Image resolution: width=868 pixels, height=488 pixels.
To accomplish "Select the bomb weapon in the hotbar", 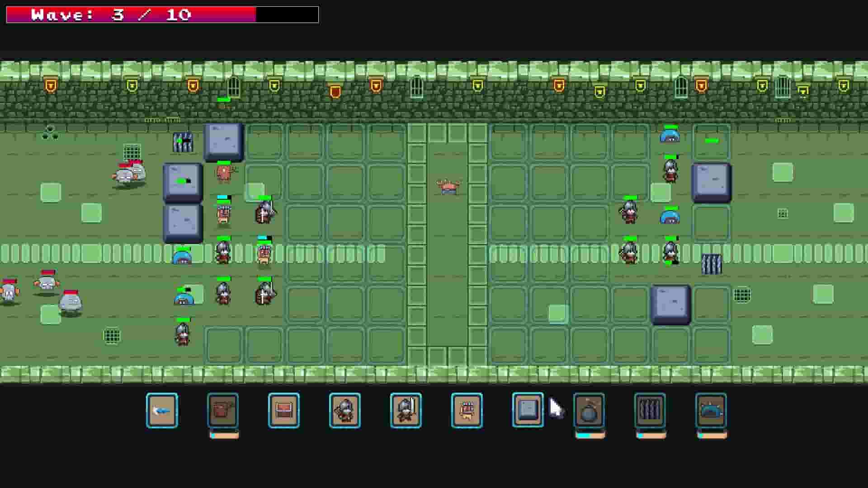I will pos(589,410).
